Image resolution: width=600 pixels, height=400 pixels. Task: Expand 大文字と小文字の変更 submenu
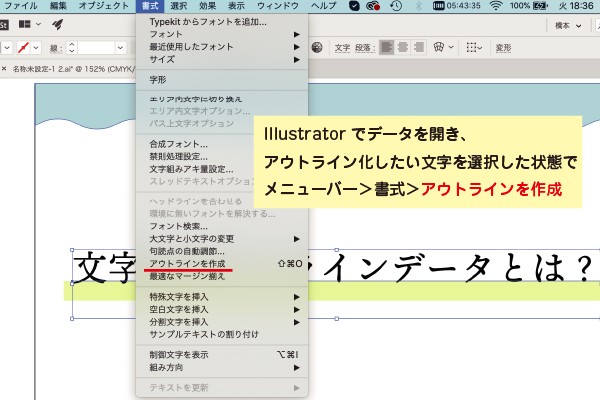point(222,239)
